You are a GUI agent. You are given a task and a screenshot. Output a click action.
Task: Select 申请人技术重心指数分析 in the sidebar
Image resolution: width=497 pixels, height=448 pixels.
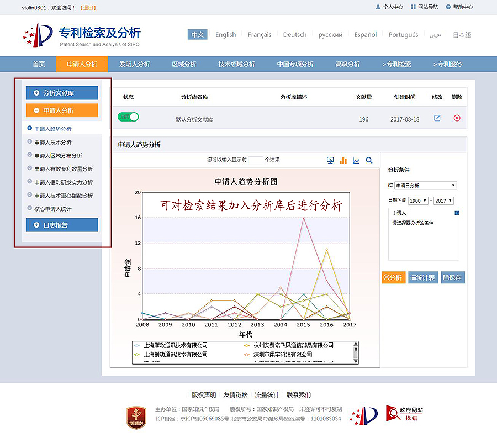click(64, 196)
